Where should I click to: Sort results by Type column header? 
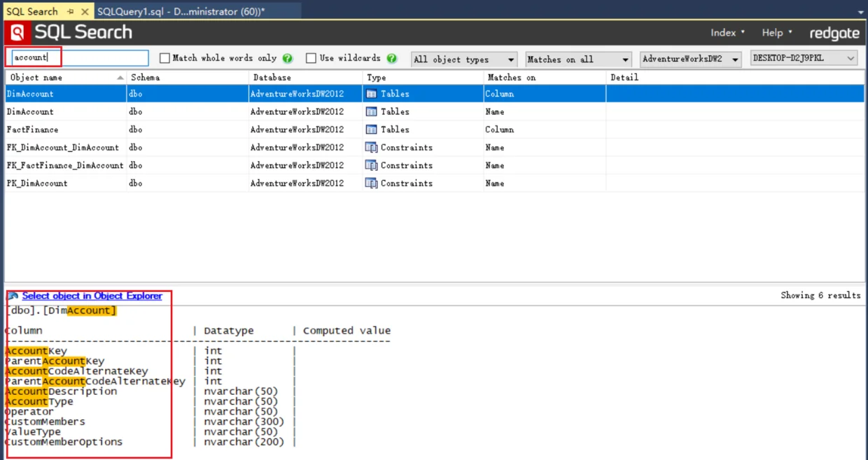pos(423,78)
